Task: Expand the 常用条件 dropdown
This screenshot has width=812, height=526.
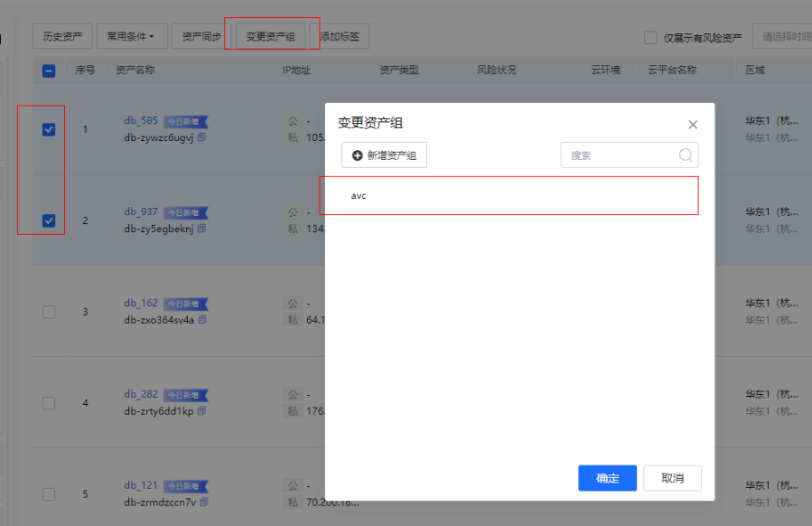Action: [131, 37]
